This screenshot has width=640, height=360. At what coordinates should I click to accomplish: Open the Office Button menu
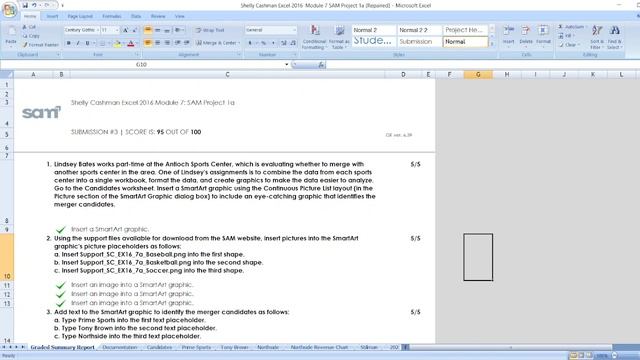coord(9,10)
